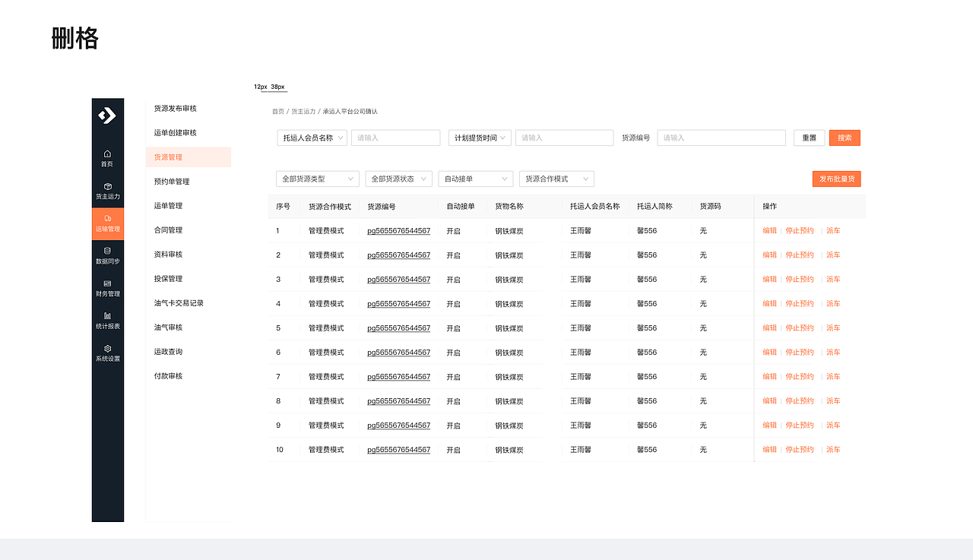Click 停止预约 in row 6
Image resolution: width=973 pixels, height=560 pixels.
pyautogui.click(x=800, y=353)
